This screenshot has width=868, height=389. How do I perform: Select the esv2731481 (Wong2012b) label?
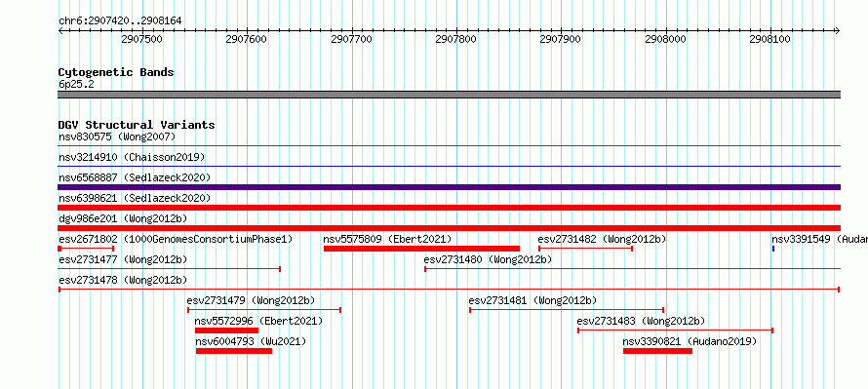(x=533, y=300)
